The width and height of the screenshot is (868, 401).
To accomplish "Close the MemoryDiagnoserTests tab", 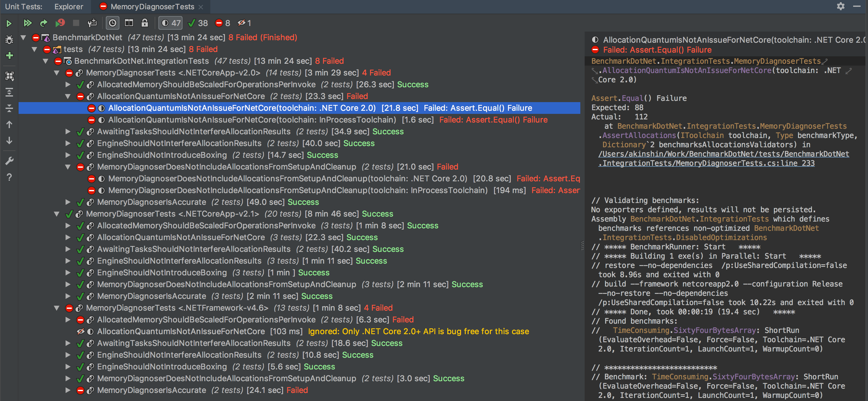I will pyautogui.click(x=201, y=7).
